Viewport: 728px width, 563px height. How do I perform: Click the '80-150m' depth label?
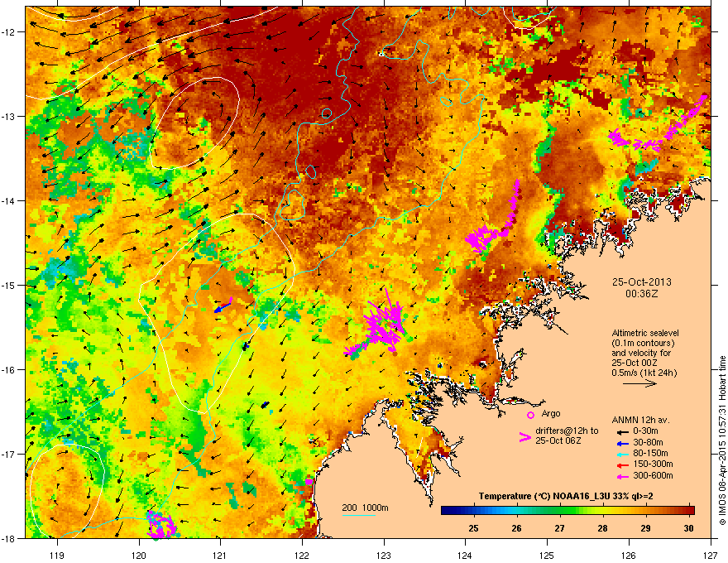(650, 454)
